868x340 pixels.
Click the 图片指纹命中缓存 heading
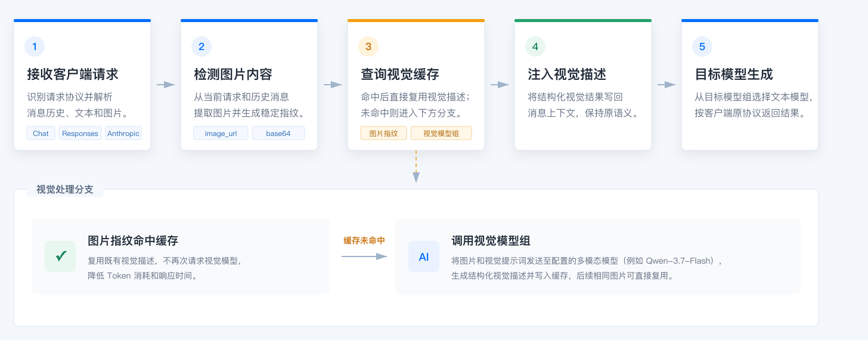click(x=133, y=241)
